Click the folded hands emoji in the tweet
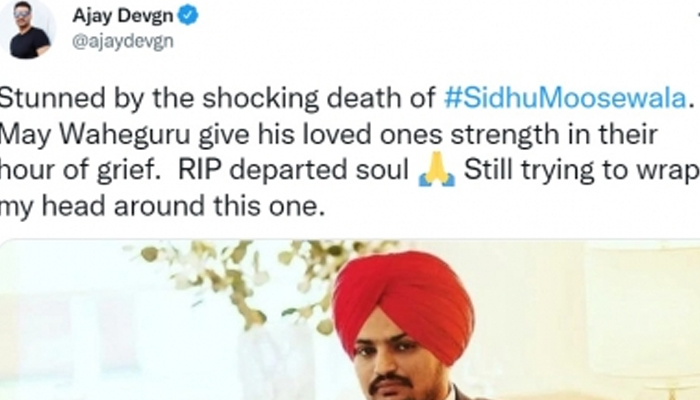 click(x=437, y=170)
